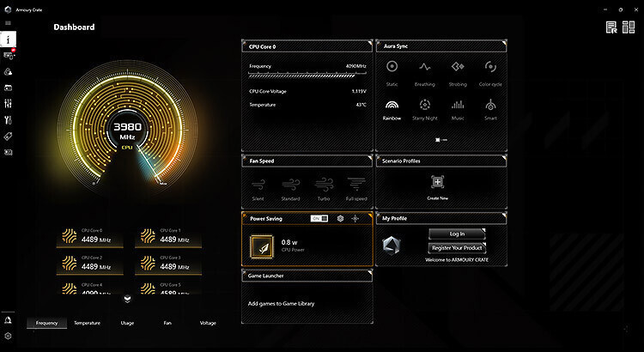Image resolution: width=644 pixels, height=352 pixels.
Task: Click the CPU Core 0 frequency bar
Action: tap(307, 75)
